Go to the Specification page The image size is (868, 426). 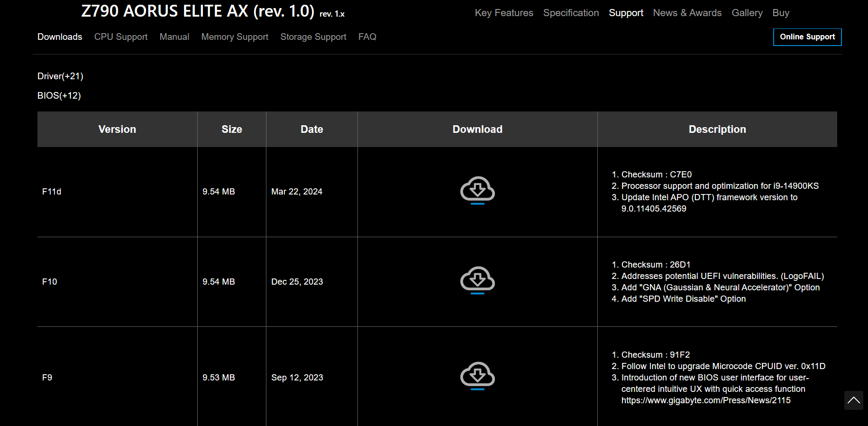coord(571,13)
